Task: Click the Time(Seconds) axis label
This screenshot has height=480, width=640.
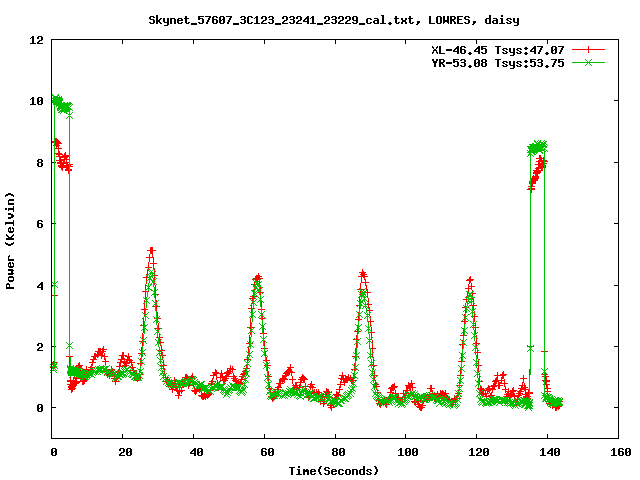Action: pyautogui.click(x=334, y=471)
